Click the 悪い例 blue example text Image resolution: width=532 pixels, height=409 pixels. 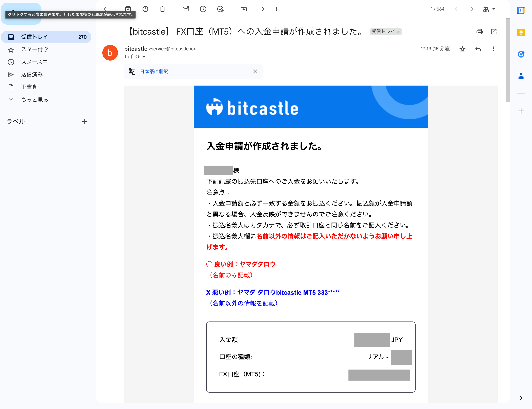coord(273,292)
